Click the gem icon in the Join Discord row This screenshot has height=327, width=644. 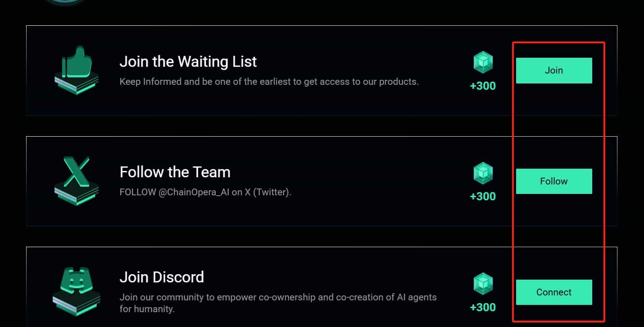coord(483,284)
